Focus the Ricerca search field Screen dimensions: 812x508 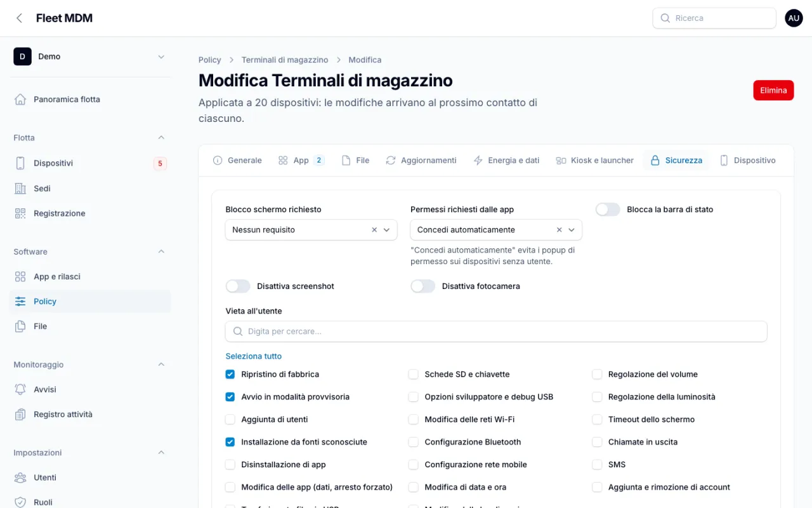point(714,18)
